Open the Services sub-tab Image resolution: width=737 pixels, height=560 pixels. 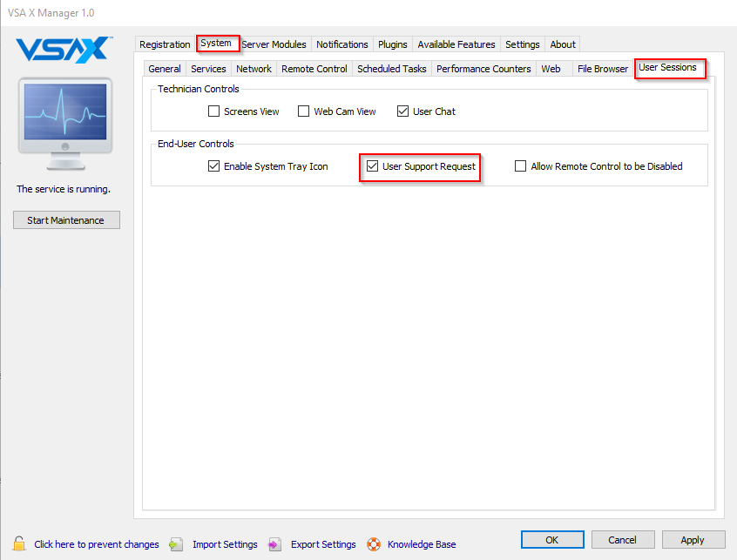click(x=208, y=69)
